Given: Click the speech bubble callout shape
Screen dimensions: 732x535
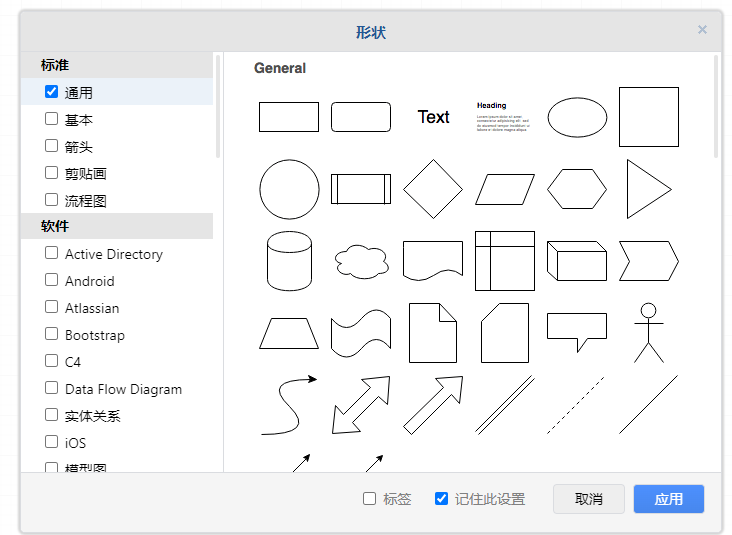Looking at the screenshot, I should [577, 332].
